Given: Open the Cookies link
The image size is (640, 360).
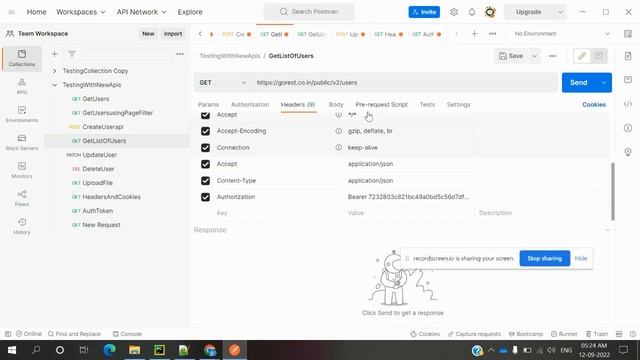Looking at the screenshot, I should [594, 104].
